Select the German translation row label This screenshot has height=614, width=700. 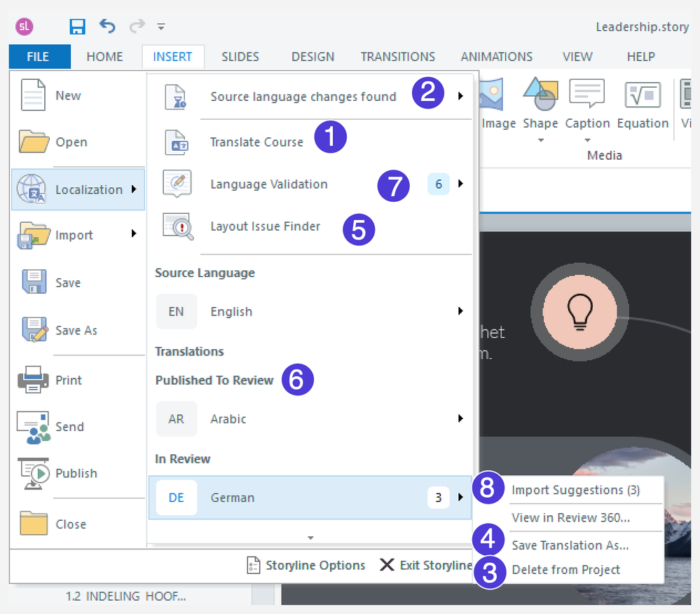coord(233,498)
